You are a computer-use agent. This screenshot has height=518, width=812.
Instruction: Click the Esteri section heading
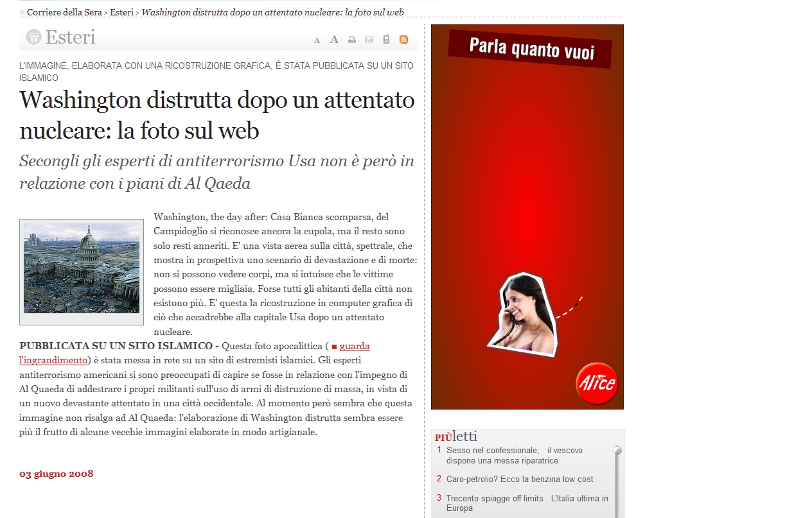(x=71, y=37)
